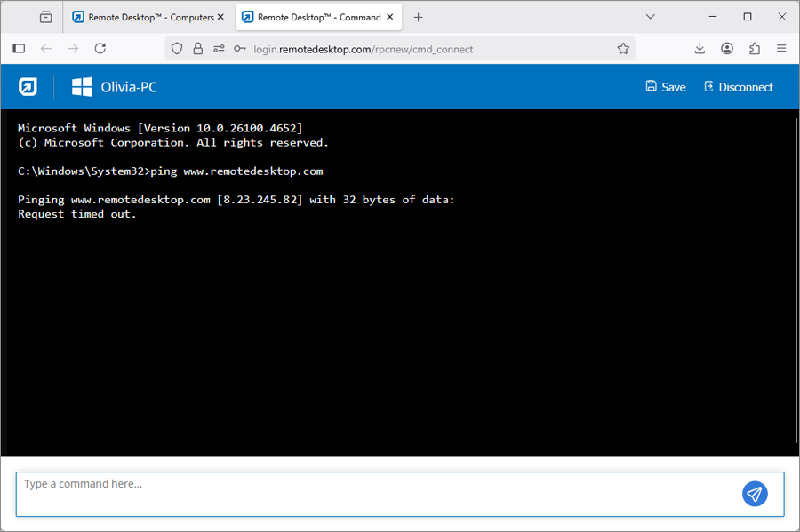Reload the current page
This screenshot has height=532, width=800.
[x=100, y=49]
